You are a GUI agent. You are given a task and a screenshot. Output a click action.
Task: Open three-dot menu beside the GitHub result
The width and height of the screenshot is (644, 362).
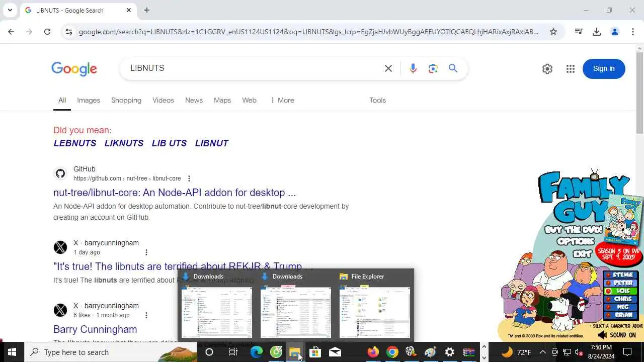[189, 178]
